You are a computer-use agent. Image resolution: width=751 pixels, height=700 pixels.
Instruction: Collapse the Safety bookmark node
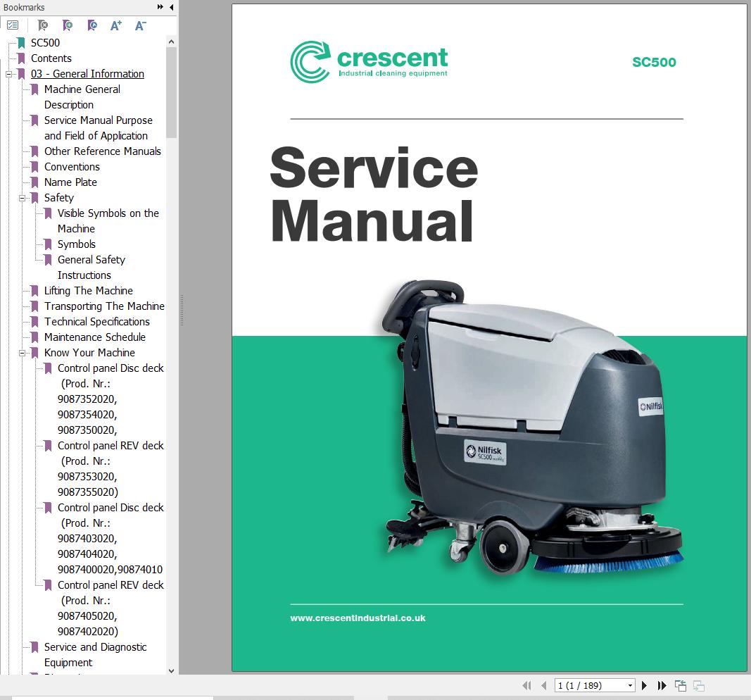tap(22, 198)
